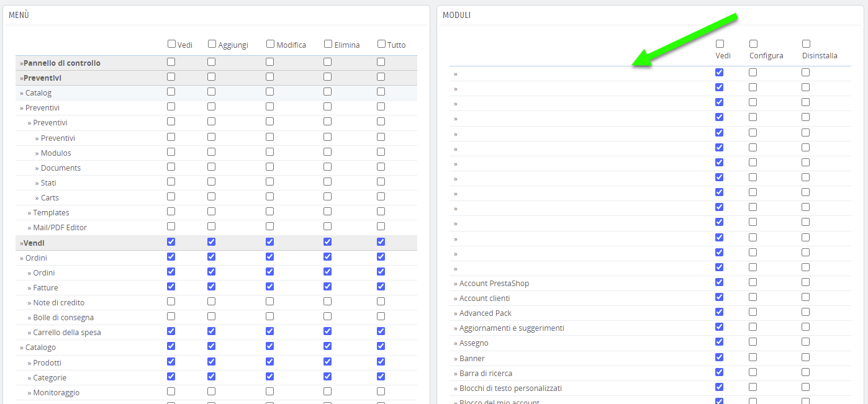The image size is (868, 404).
Task: Uncheck Vedi for Blocchi di testo personalizzati
Action: tap(720, 387)
